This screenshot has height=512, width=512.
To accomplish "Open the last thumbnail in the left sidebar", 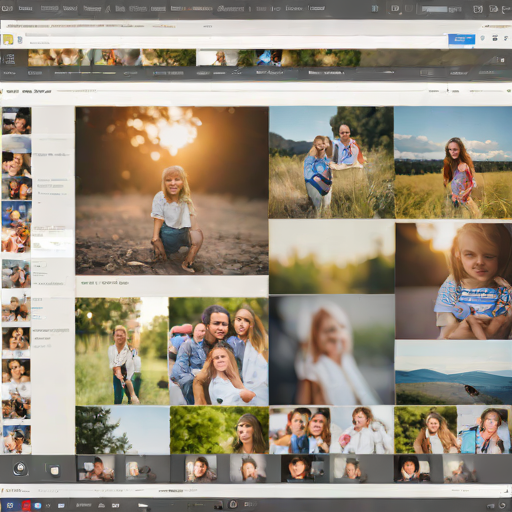I will click(x=17, y=439).
